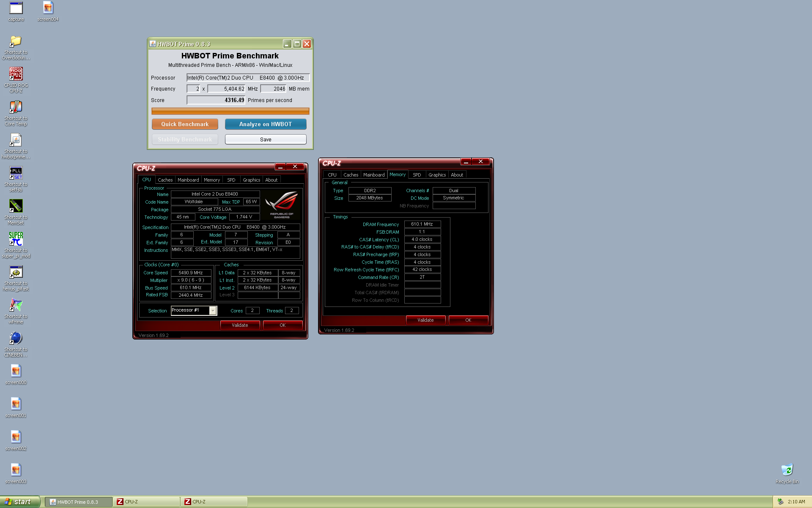The width and height of the screenshot is (812, 508).
Task: Open Graphics tab in right CPU-Z window
Action: [437, 175]
